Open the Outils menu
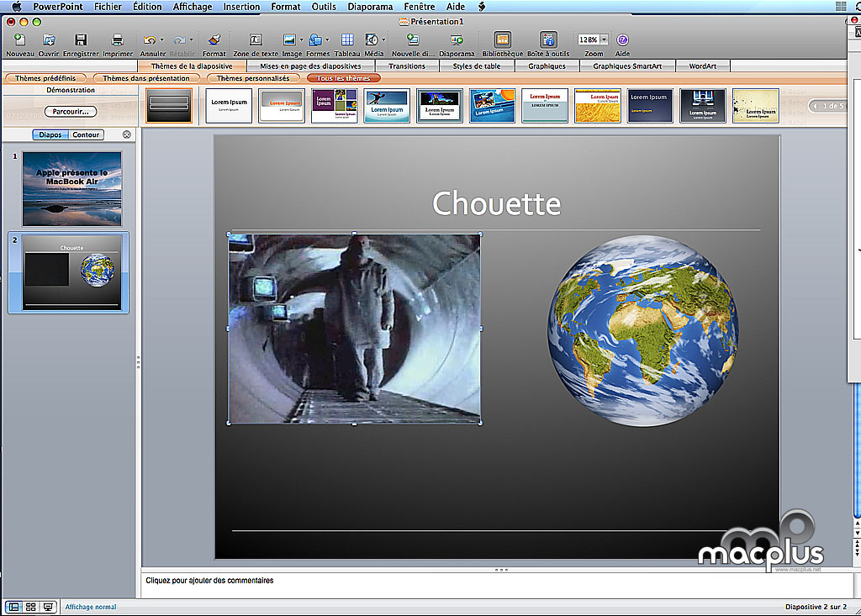This screenshot has width=861, height=616. (x=324, y=7)
